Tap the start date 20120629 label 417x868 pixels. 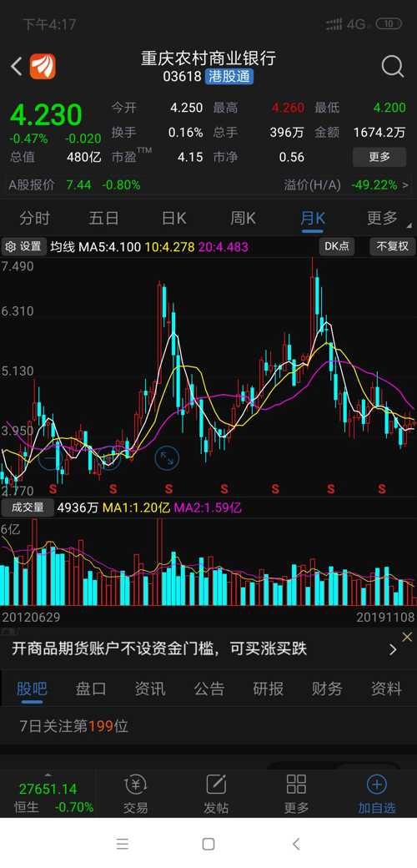[31, 617]
